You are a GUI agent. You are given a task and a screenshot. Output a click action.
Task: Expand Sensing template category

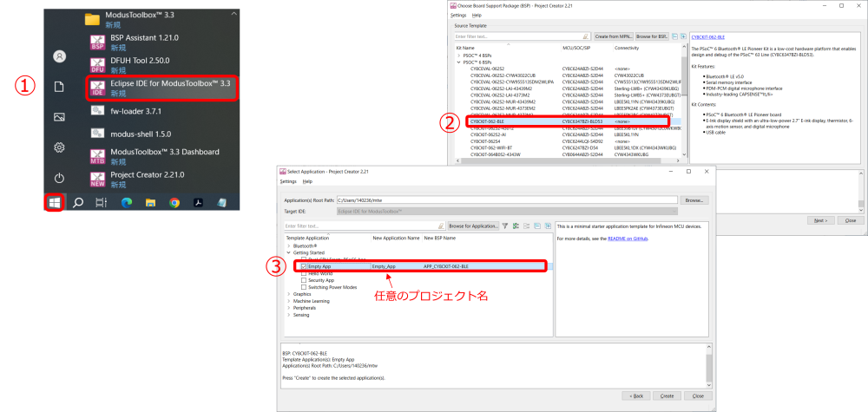288,315
